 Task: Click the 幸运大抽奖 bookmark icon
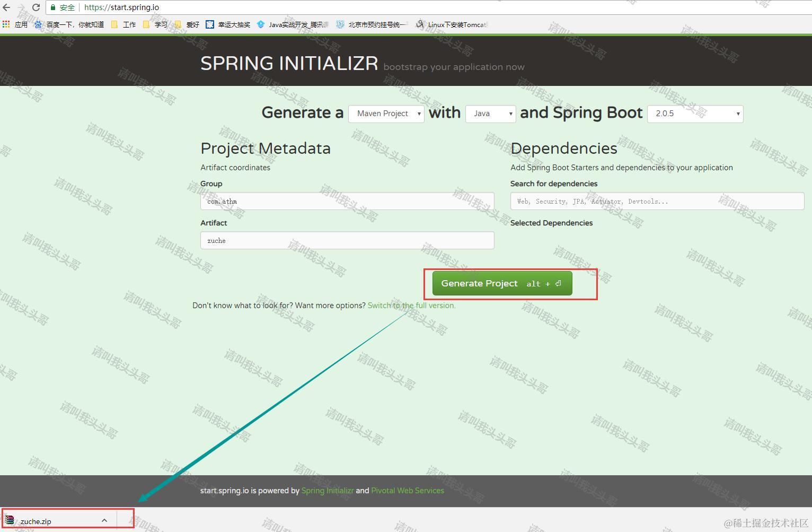210,24
